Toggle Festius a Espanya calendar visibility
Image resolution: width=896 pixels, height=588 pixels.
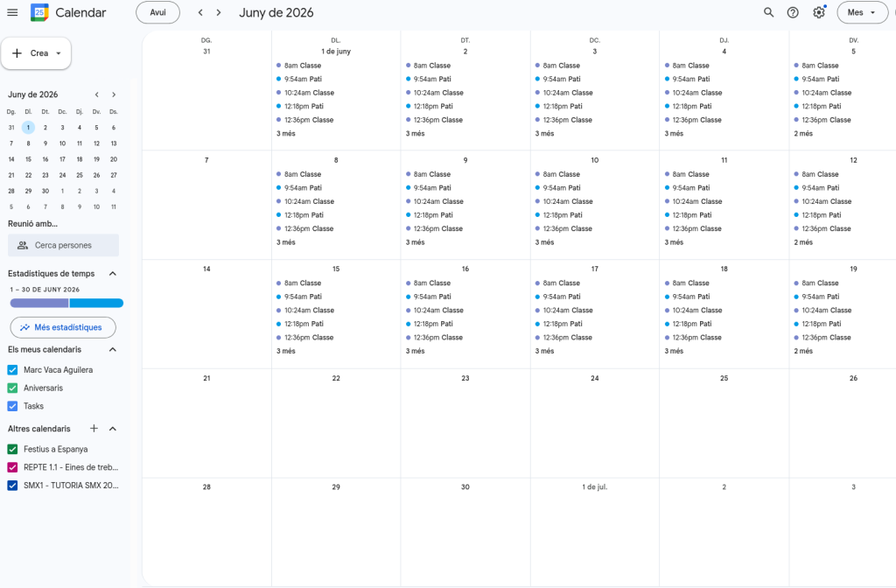[12, 449]
